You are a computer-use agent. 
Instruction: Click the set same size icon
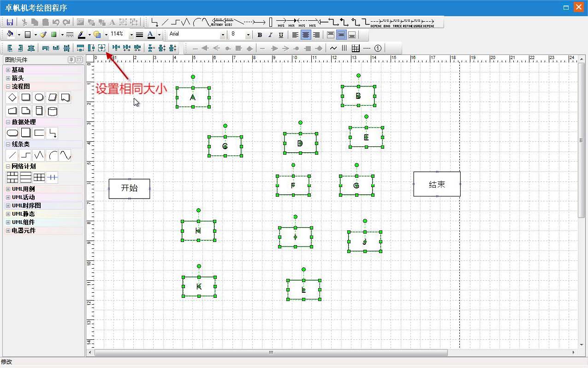point(102,48)
